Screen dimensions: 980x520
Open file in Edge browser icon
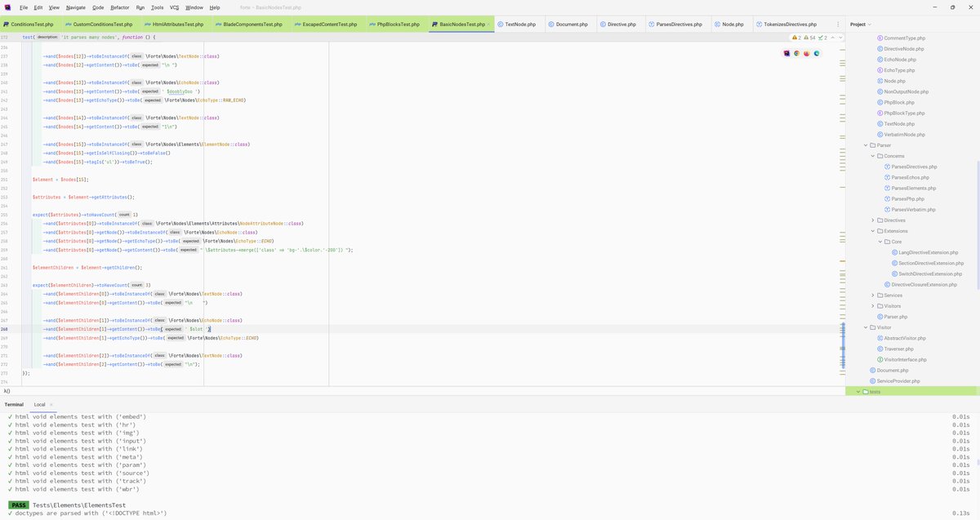(816, 53)
